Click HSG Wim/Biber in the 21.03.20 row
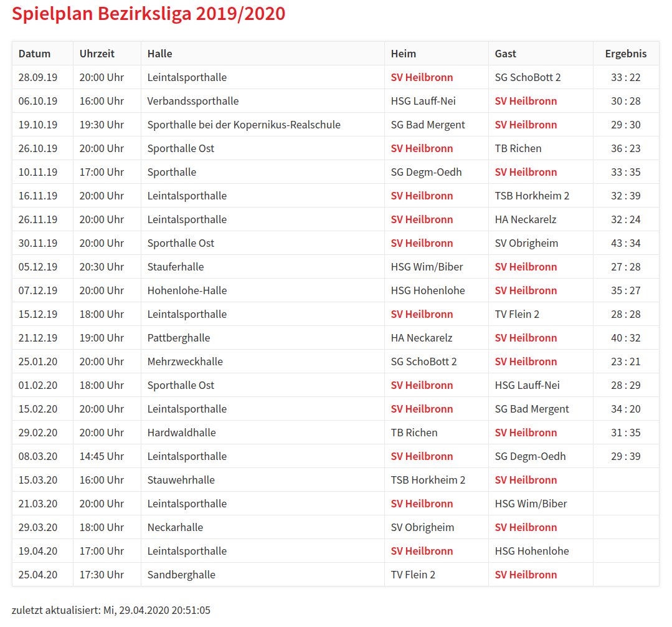The width and height of the screenshot is (672, 627). (531, 504)
